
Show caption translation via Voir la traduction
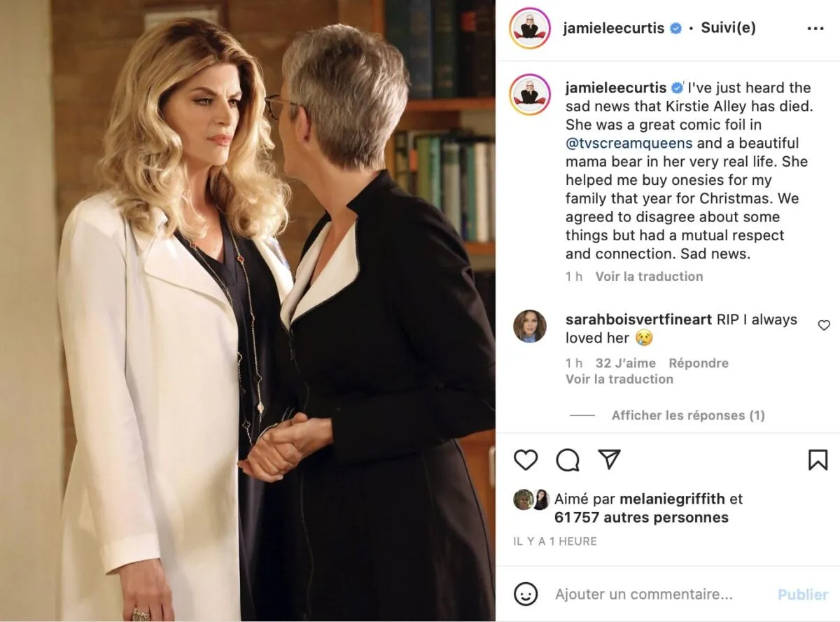click(649, 277)
